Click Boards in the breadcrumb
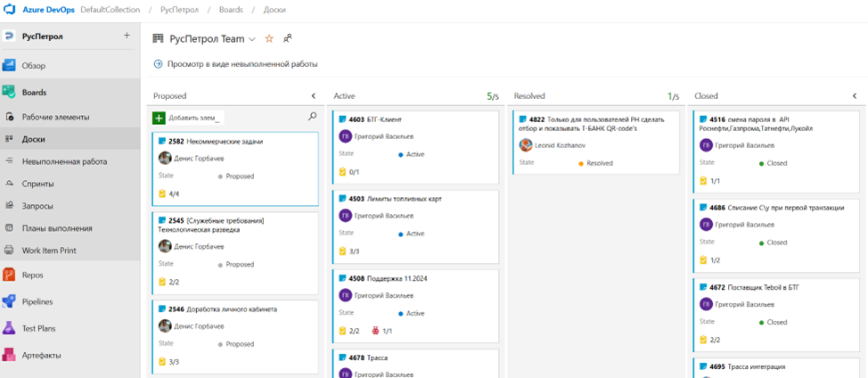This screenshot has width=868, height=378. pyautogui.click(x=231, y=10)
